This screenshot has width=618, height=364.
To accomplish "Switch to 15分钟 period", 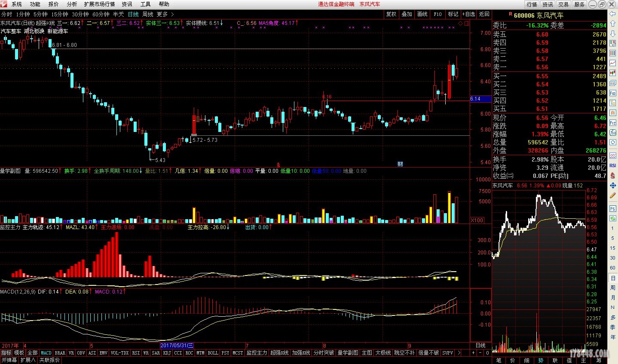I will coord(60,14).
